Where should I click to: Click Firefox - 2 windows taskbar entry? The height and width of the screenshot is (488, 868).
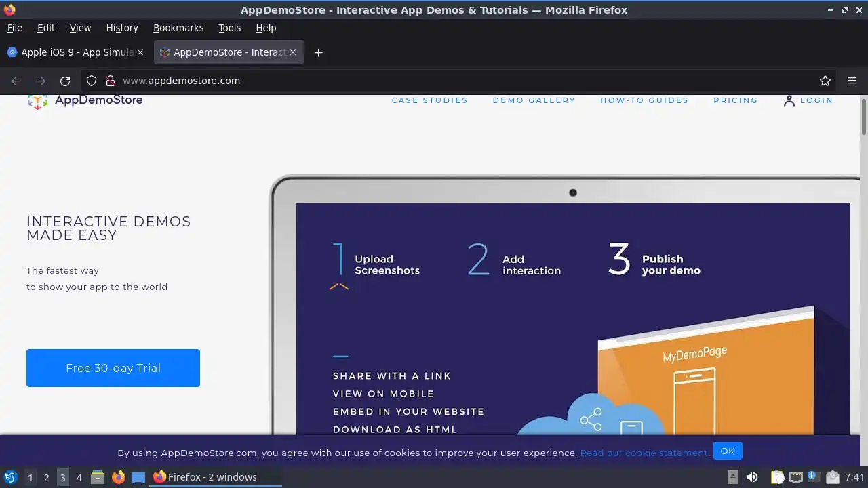[x=216, y=477]
